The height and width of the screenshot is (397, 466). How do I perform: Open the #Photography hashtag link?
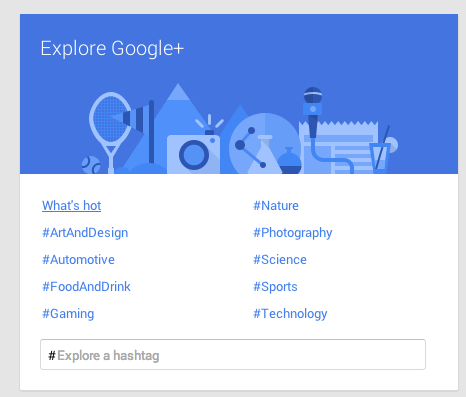click(293, 233)
